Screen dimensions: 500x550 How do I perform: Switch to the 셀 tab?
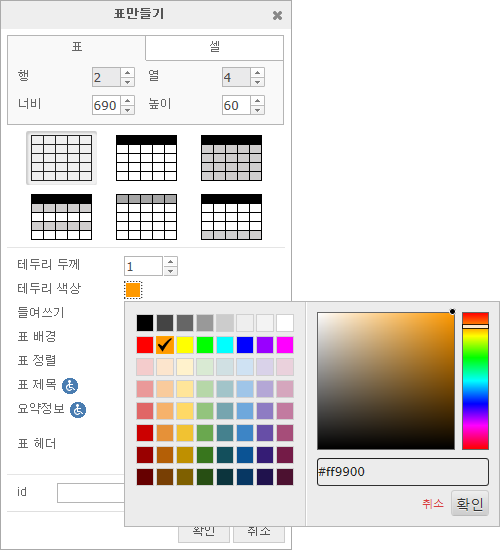point(214,47)
